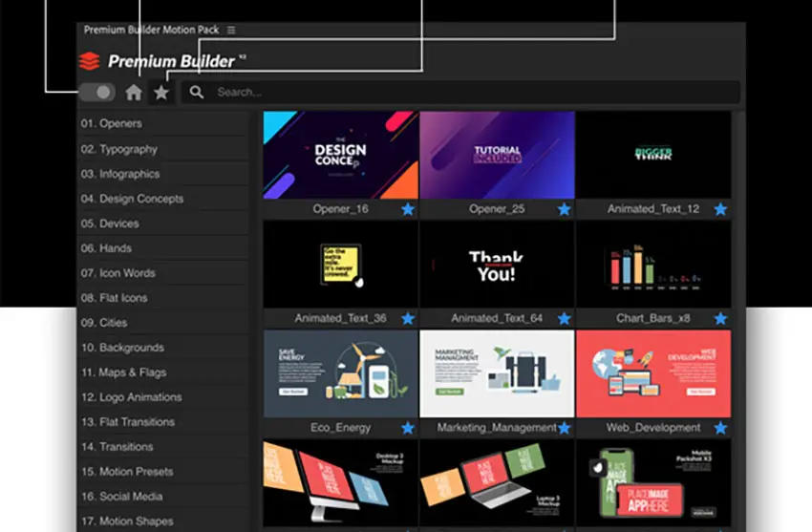Toggle the Marketing_Management favorite star

565,428
